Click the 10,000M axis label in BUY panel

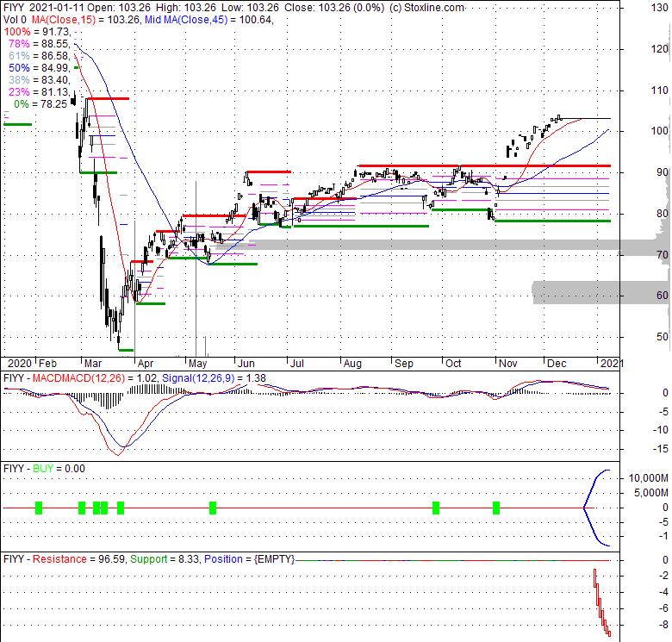pyautogui.click(x=649, y=478)
